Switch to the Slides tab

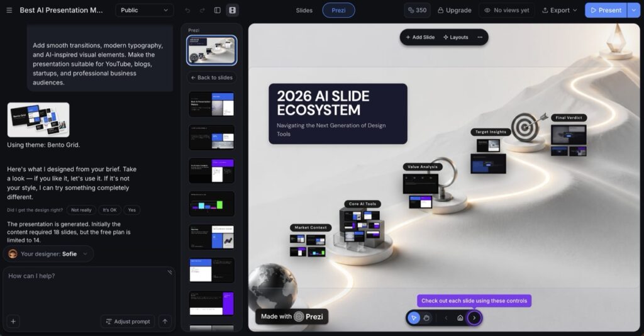tap(304, 10)
